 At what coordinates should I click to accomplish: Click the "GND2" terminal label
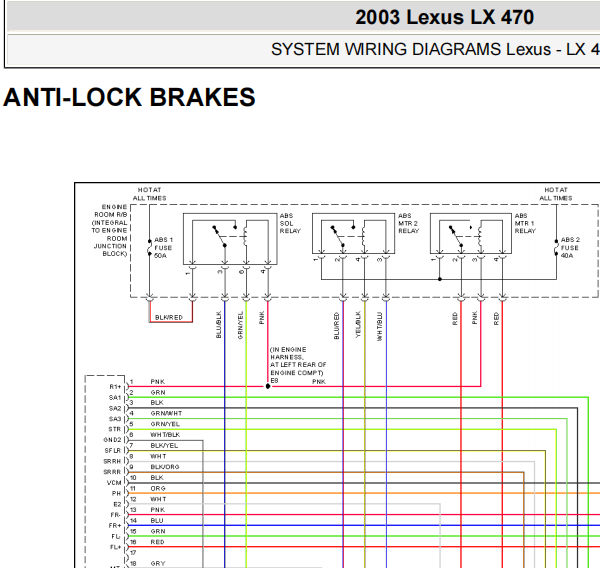(112, 440)
